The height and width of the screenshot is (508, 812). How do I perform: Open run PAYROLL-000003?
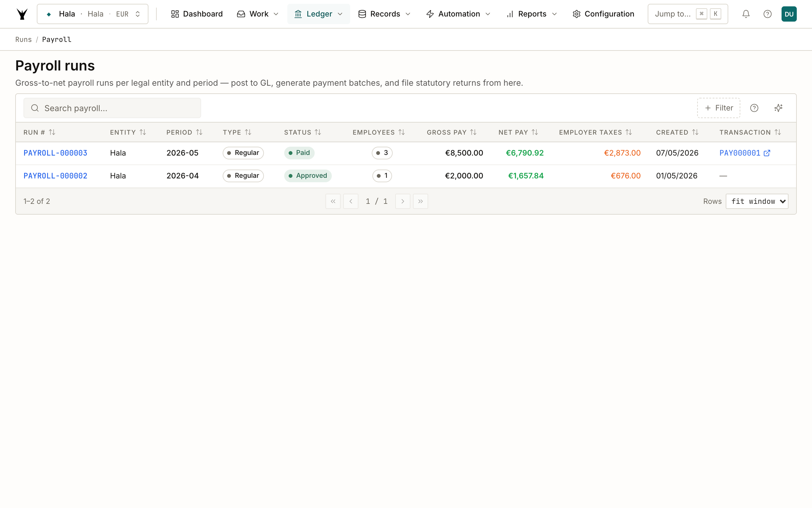pyautogui.click(x=56, y=153)
